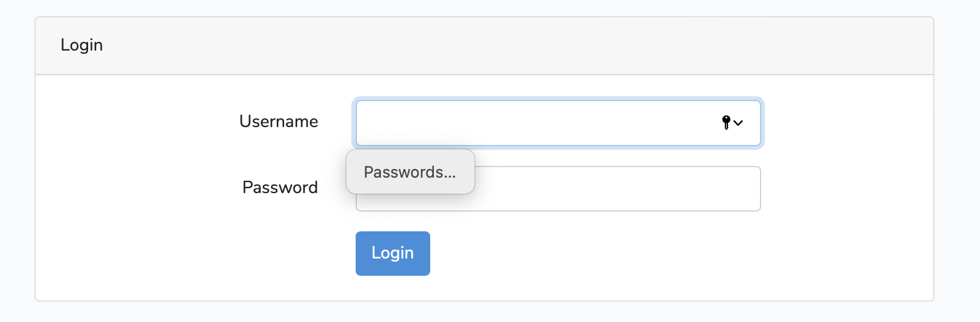Open the credential picker key icon

[726, 122]
